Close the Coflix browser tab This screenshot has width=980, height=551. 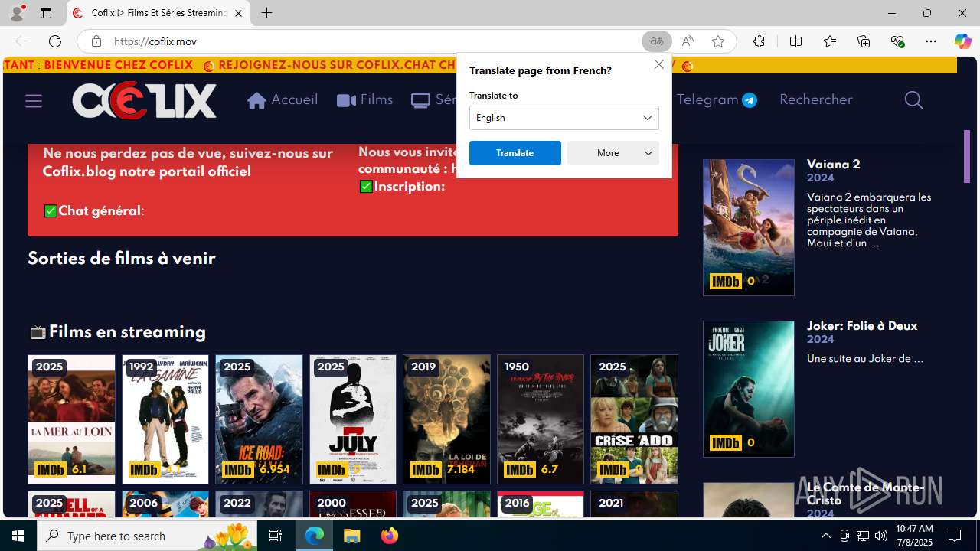click(x=238, y=13)
